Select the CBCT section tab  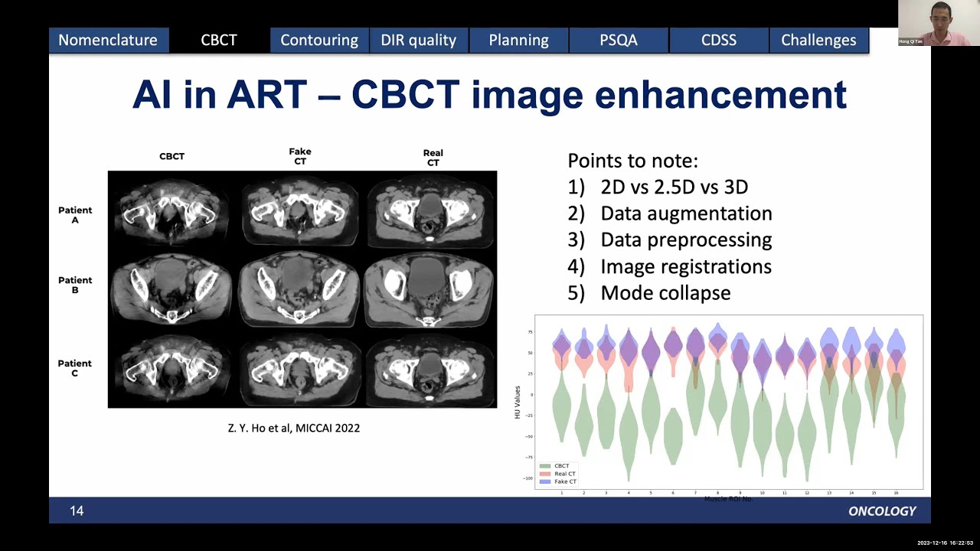[219, 40]
